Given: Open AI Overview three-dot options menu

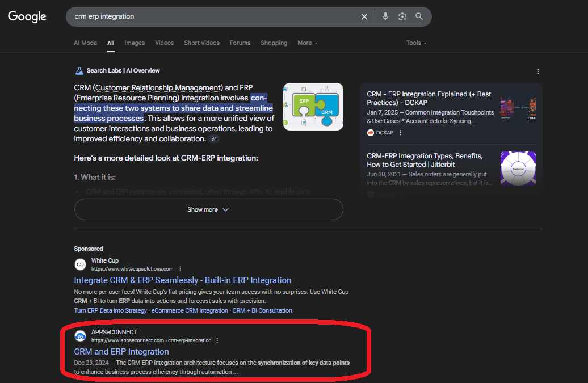Looking at the screenshot, I should (539, 71).
